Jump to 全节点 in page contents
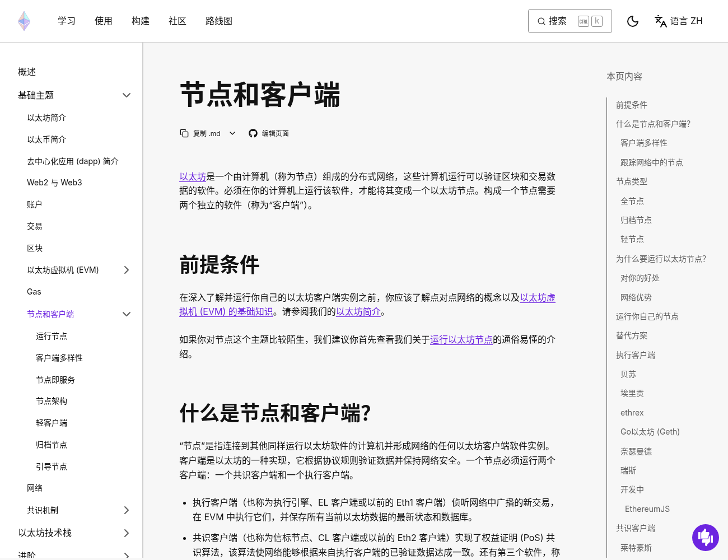 [x=632, y=201]
